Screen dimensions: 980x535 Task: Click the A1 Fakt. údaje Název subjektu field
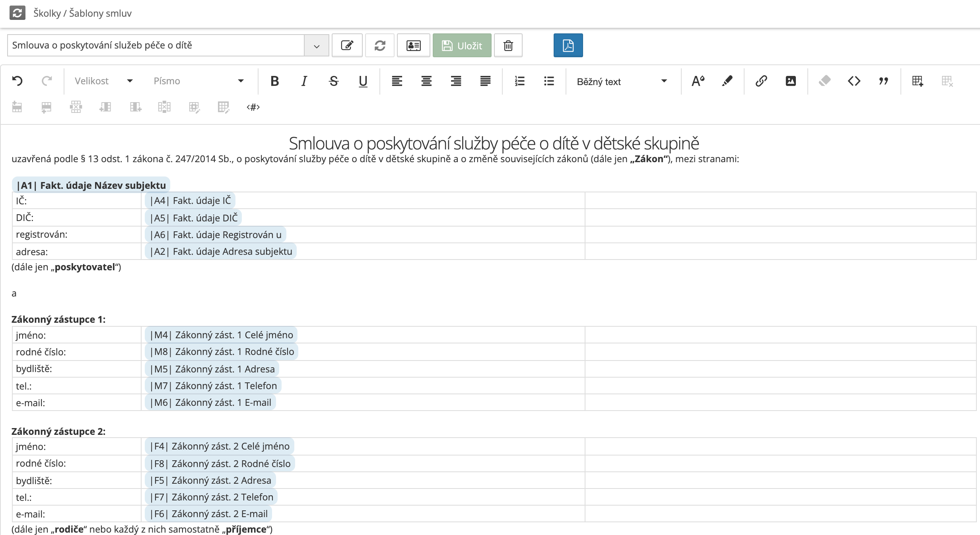click(x=91, y=185)
